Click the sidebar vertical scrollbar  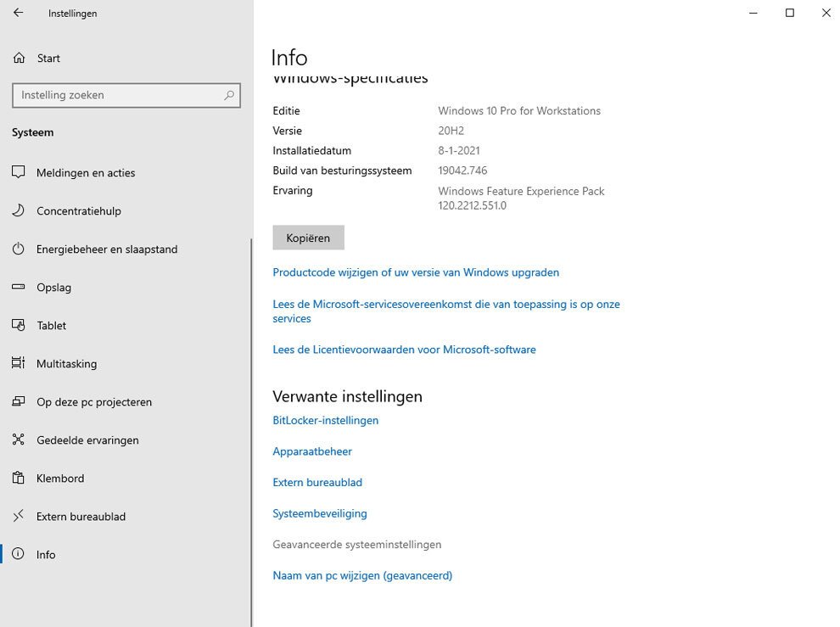(251, 432)
